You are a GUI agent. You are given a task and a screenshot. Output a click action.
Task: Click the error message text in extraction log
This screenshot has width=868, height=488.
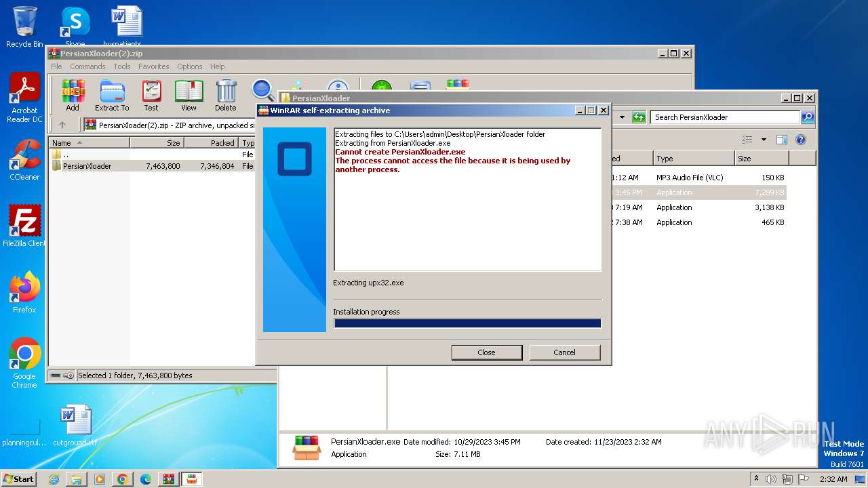453,161
